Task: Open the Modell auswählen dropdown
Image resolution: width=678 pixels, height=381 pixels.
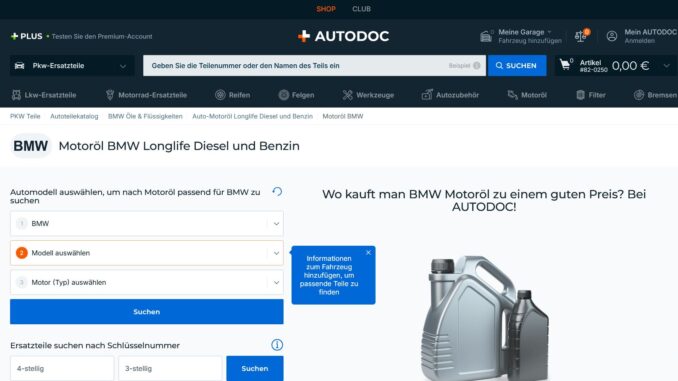Action: pyautogui.click(x=147, y=253)
